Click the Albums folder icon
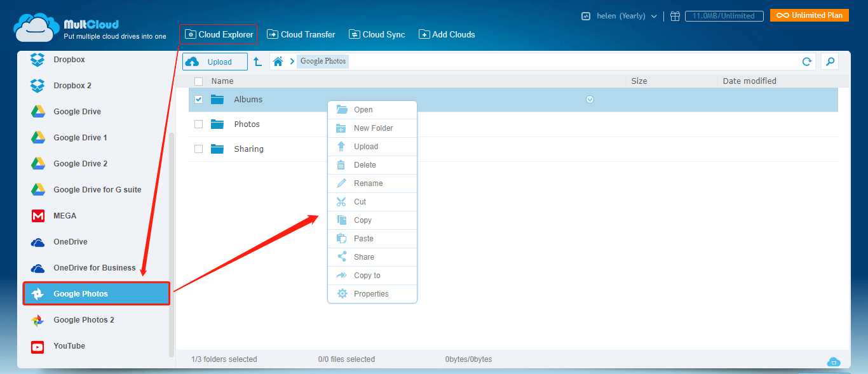This screenshot has width=868, height=374. click(218, 100)
